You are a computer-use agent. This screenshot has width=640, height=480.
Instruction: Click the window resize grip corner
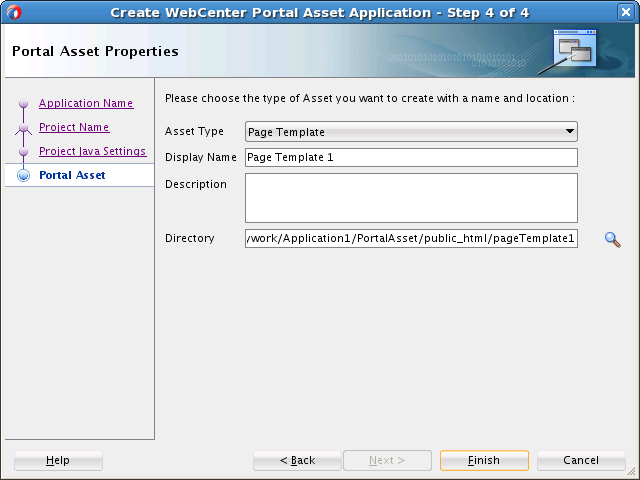pos(631,471)
